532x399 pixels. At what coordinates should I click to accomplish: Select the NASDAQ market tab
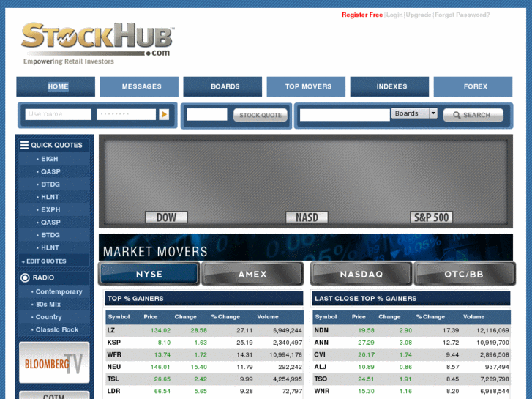361,274
